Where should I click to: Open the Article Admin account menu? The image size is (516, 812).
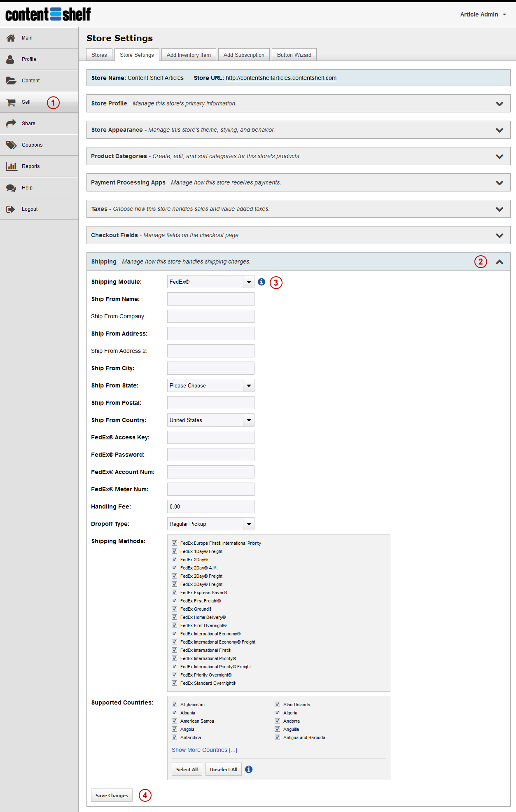pos(483,14)
